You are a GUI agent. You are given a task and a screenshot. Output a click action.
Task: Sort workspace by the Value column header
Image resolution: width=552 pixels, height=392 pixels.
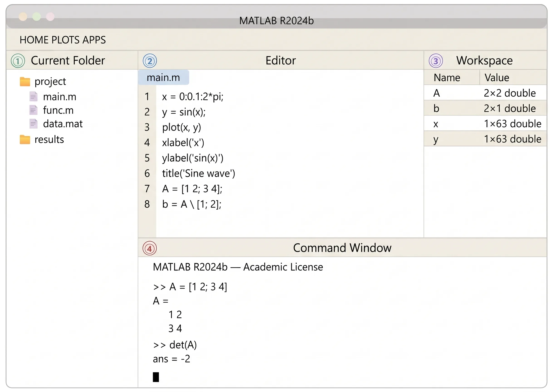(513, 78)
